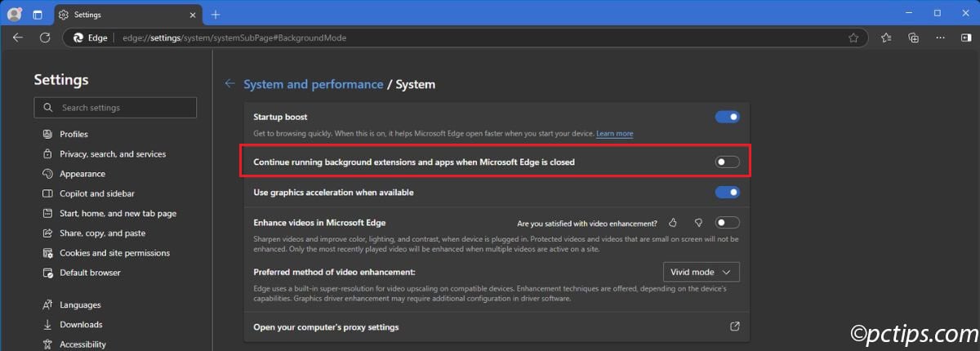Click the address bar URL
This screenshot has height=351, width=980.
click(x=234, y=38)
